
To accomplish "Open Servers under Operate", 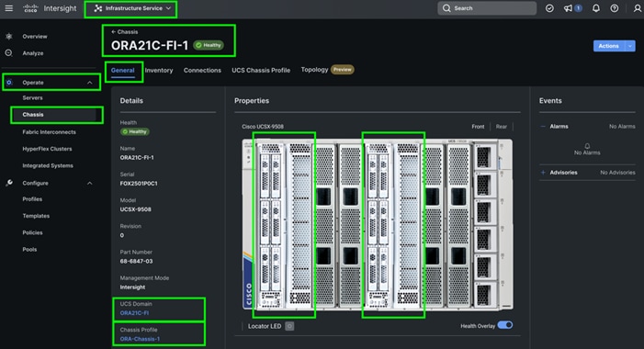I will (x=32, y=97).
